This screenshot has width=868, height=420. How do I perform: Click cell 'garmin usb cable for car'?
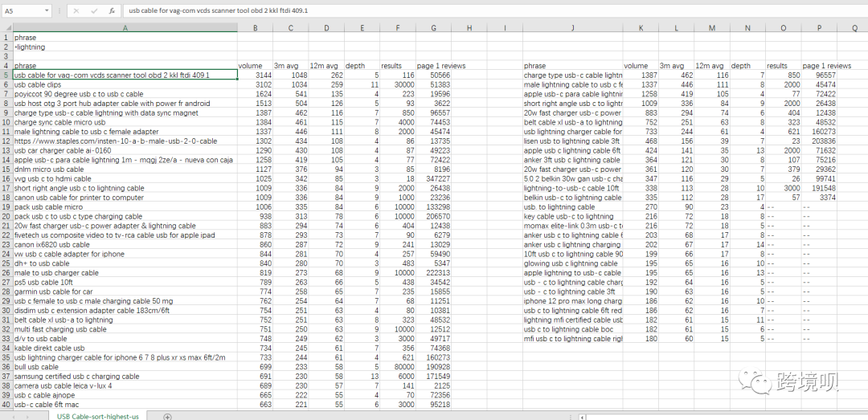pyautogui.click(x=125, y=292)
